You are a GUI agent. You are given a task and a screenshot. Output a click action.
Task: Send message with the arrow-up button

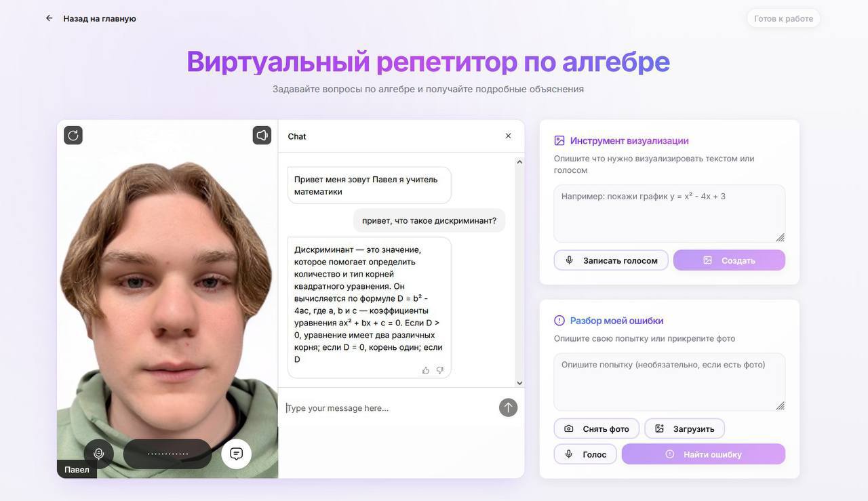(x=508, y=407)
